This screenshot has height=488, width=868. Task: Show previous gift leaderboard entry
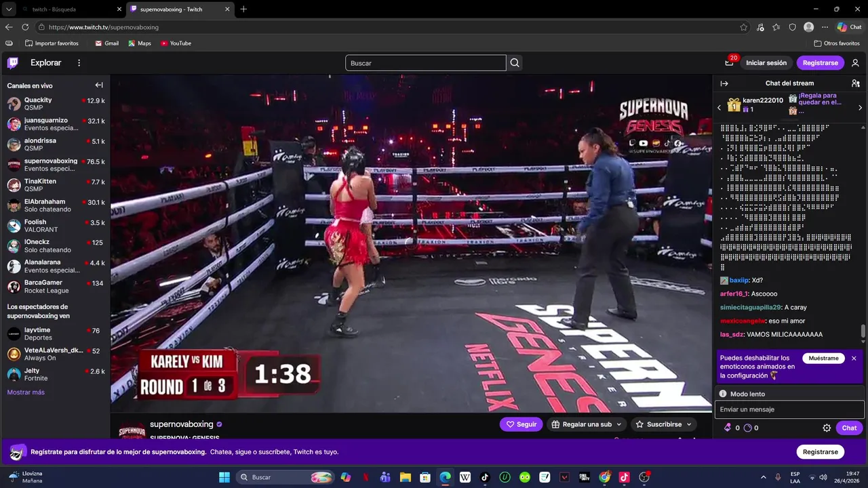point(719,108)
